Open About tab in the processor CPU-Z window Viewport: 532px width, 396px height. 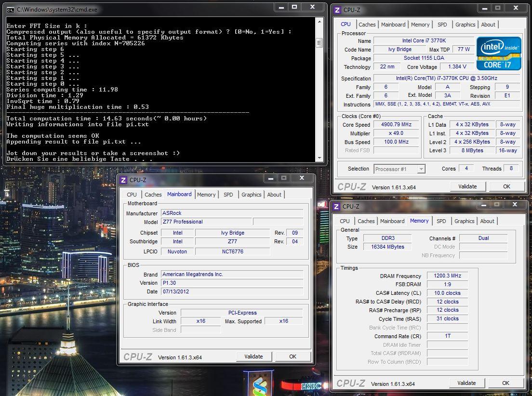coord(488,25)
